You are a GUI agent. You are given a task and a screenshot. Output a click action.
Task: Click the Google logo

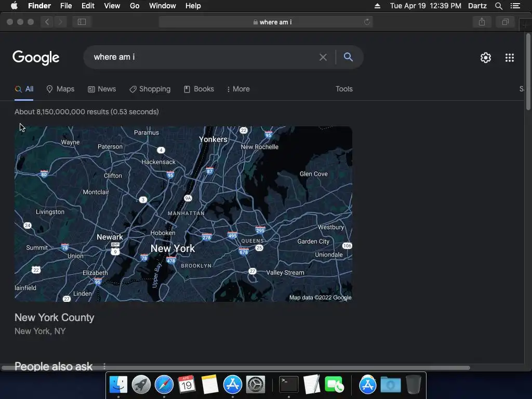coord(36,58)
